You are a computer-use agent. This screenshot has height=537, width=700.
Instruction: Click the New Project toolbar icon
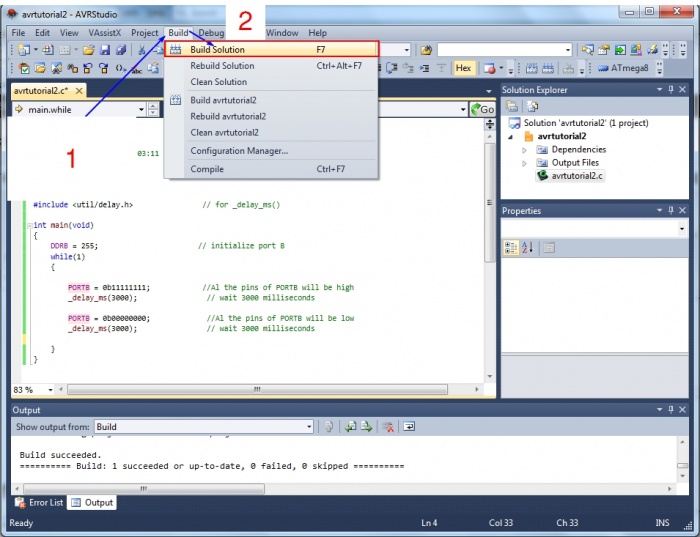click(x=24, y=50)
